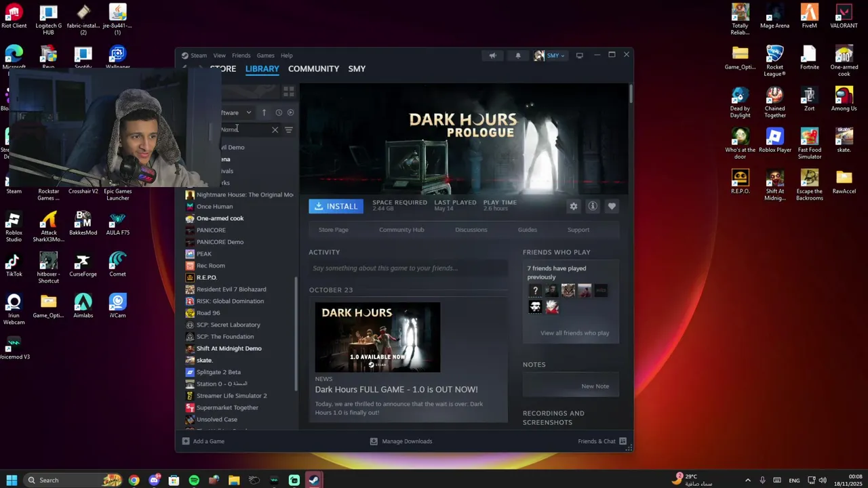The height and width of the screenshot is (488, 868).
Task: Open Windows Start menu
Action: 12,480
